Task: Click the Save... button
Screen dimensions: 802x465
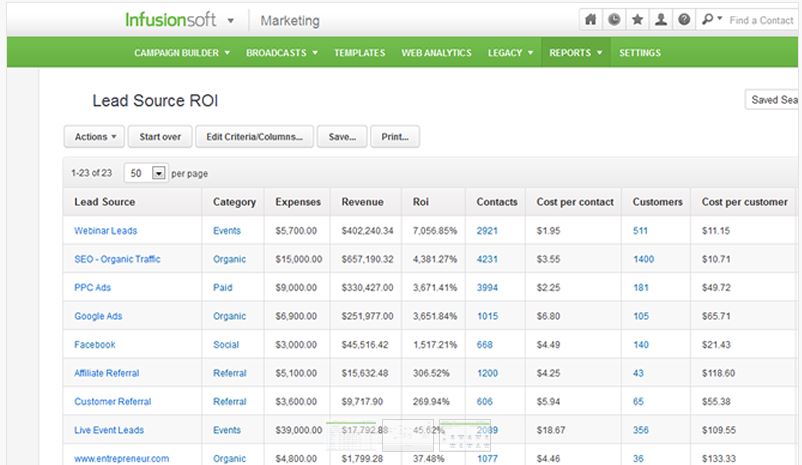Action: coord(342,137)
